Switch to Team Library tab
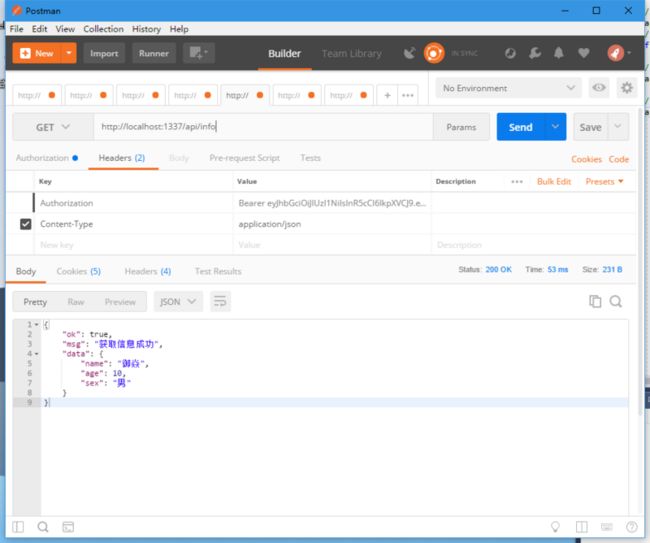 click(x=352, y=53)
